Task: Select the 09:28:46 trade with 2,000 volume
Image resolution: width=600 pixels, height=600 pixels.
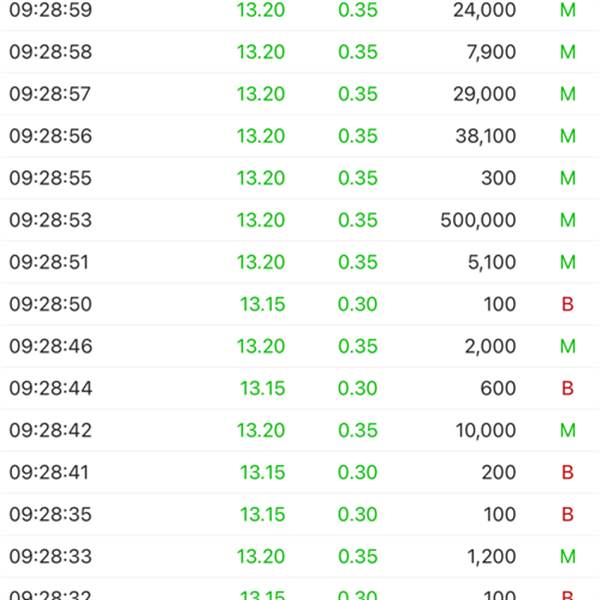Action: pos(300,346)
